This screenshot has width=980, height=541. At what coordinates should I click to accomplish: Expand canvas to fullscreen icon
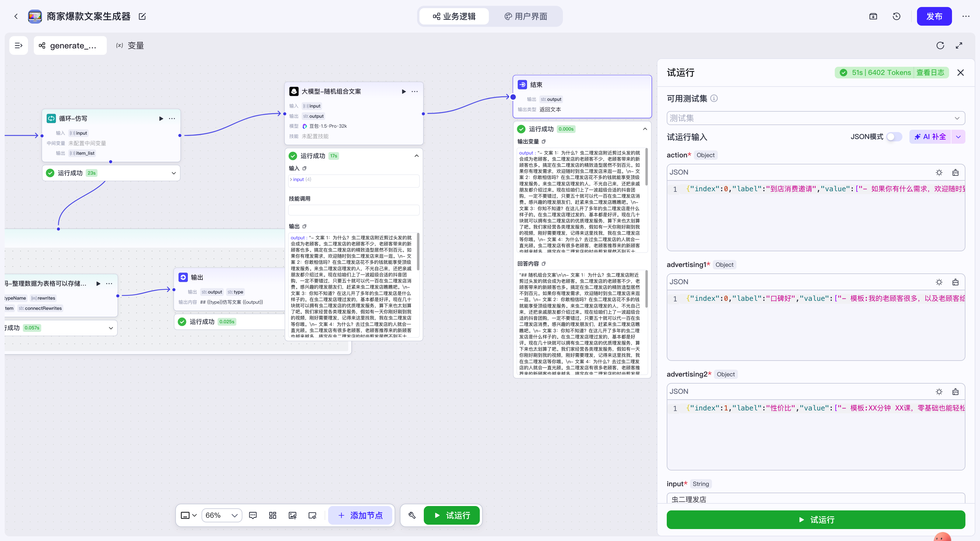(959, 46)
